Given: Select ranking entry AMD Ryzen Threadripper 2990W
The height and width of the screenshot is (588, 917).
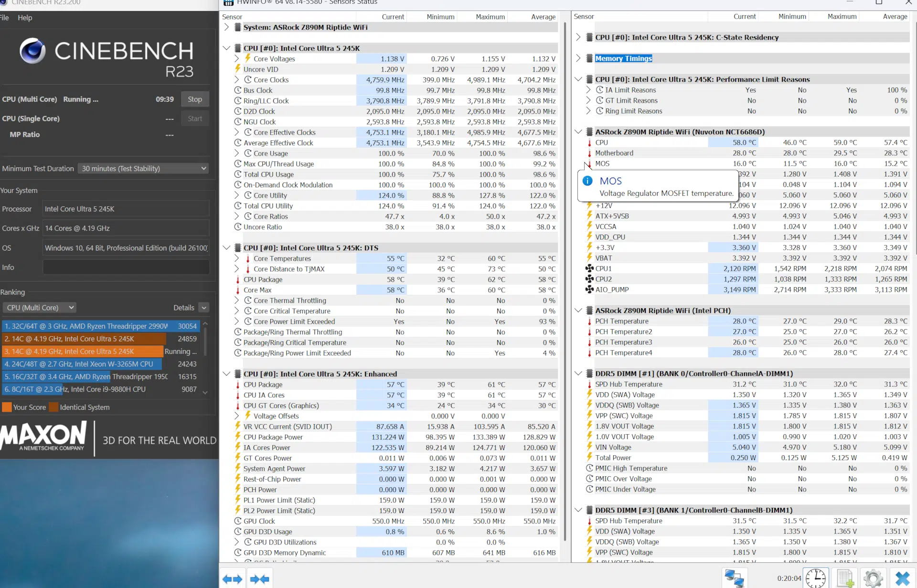Looking at the screenshot, I should point(101,326).
